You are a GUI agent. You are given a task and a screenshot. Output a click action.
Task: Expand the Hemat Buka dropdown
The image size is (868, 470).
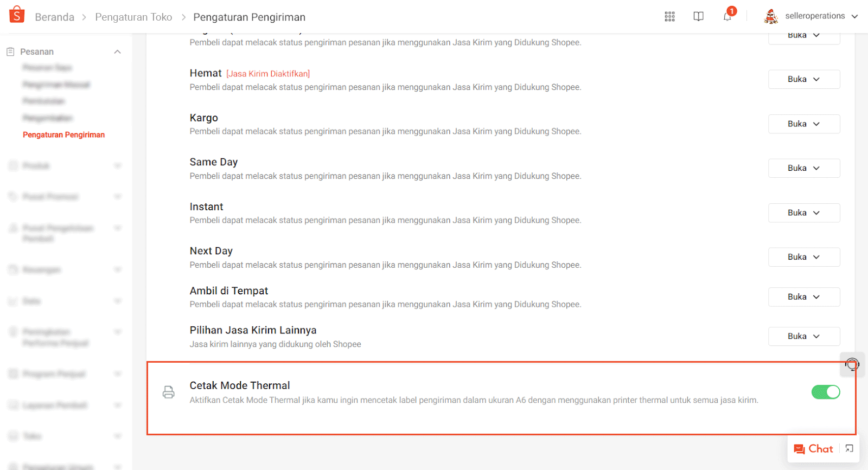tap(803, 79)
